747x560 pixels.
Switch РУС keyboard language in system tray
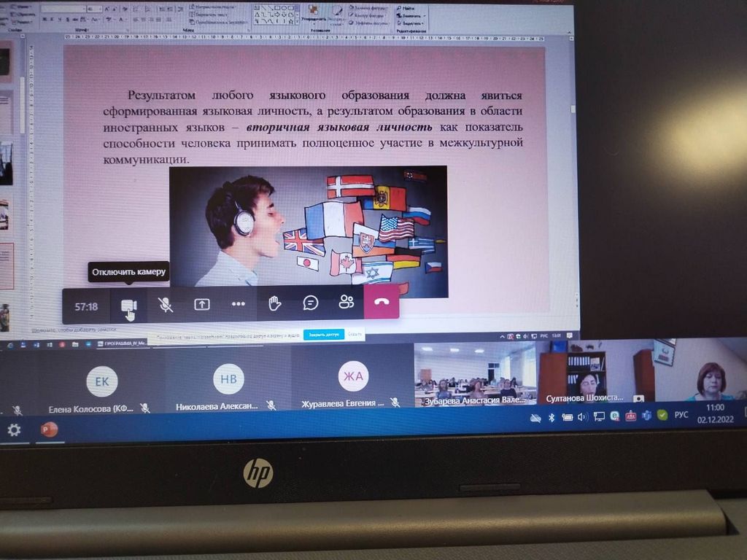tap(681, 414)
